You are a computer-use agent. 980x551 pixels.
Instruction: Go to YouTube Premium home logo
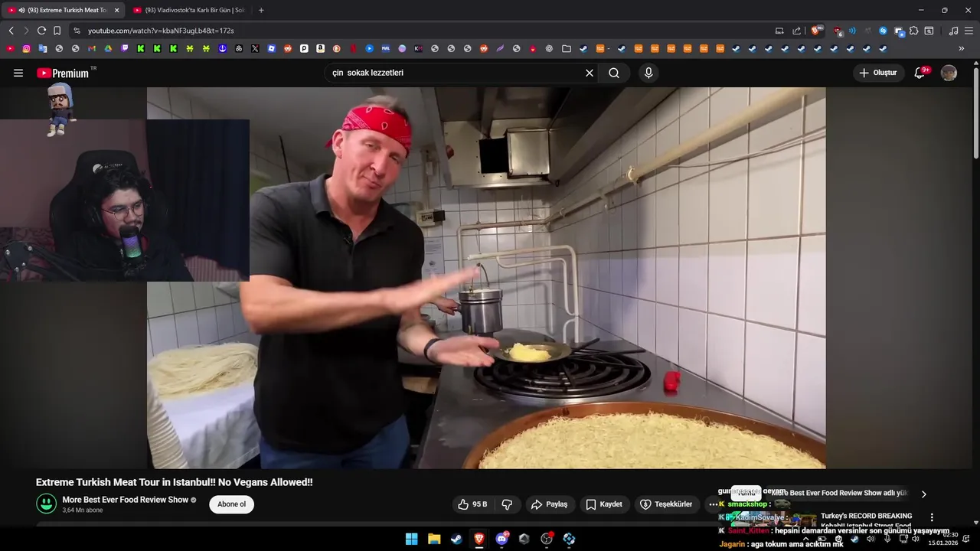(x=63, y=73)
